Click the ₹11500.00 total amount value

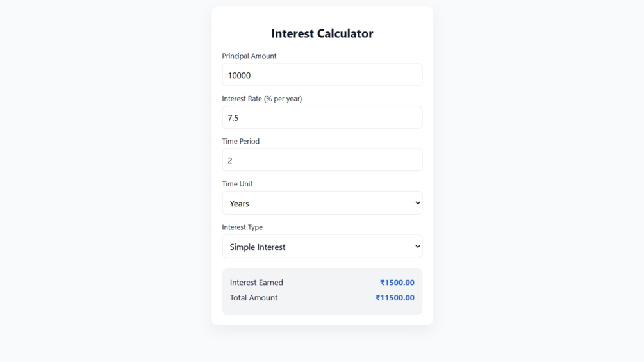coord(395,298)
